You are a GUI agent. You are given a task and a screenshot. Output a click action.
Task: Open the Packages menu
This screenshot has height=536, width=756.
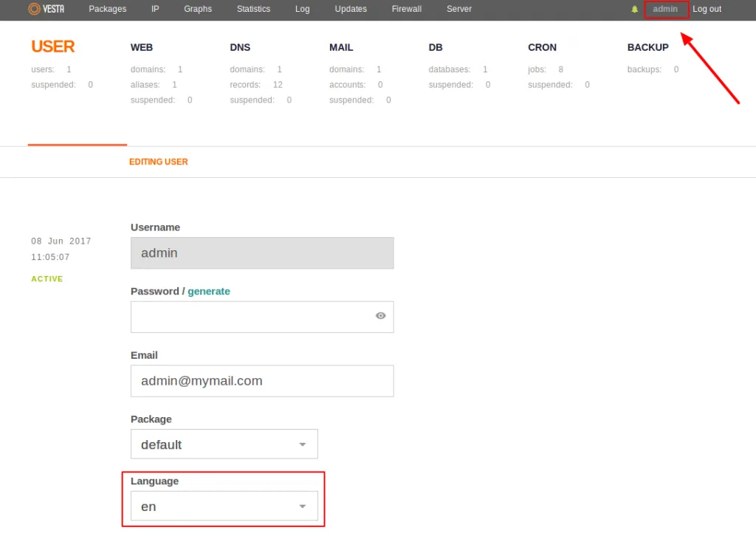108,9
